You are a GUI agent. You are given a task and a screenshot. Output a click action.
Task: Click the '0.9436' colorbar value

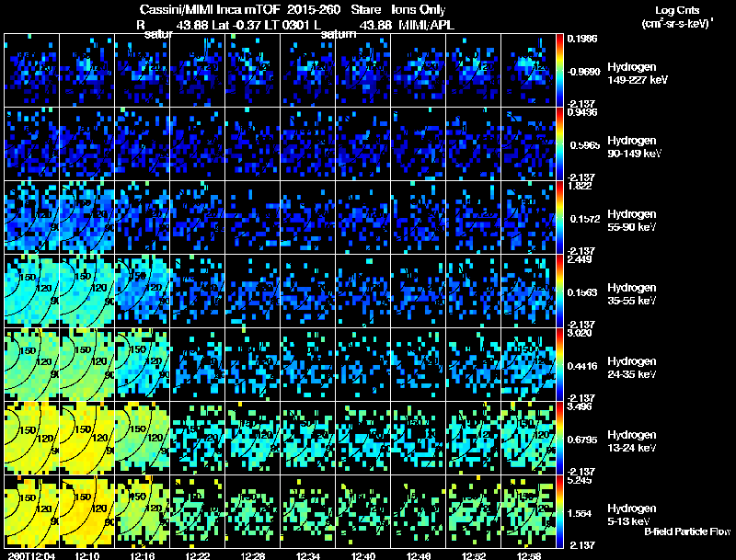pos(582,112)
